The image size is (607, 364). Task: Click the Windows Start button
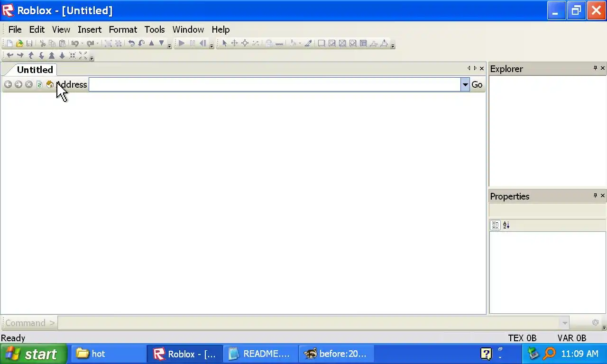[x=33, y=354]
